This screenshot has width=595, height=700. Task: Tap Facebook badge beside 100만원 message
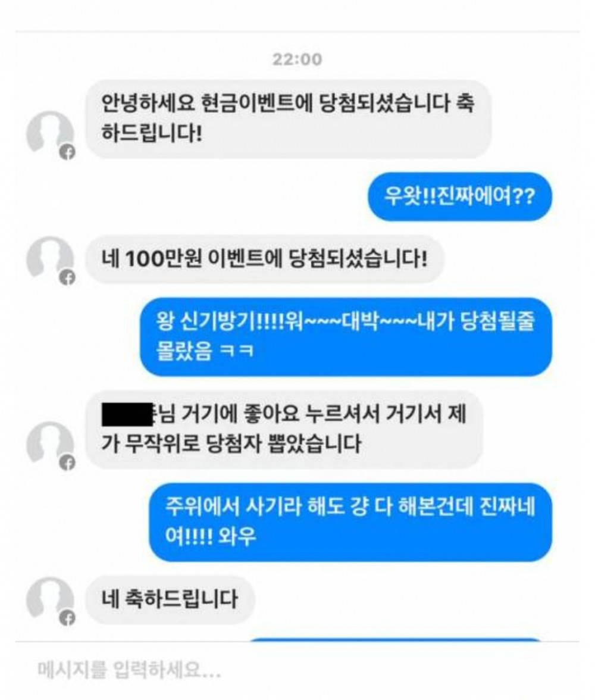[x=67, y=277]
